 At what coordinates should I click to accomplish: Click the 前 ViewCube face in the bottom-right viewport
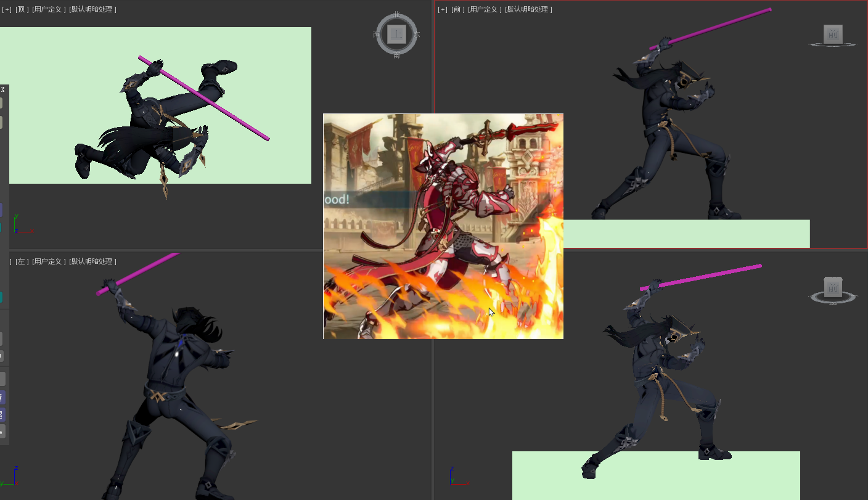833,287
